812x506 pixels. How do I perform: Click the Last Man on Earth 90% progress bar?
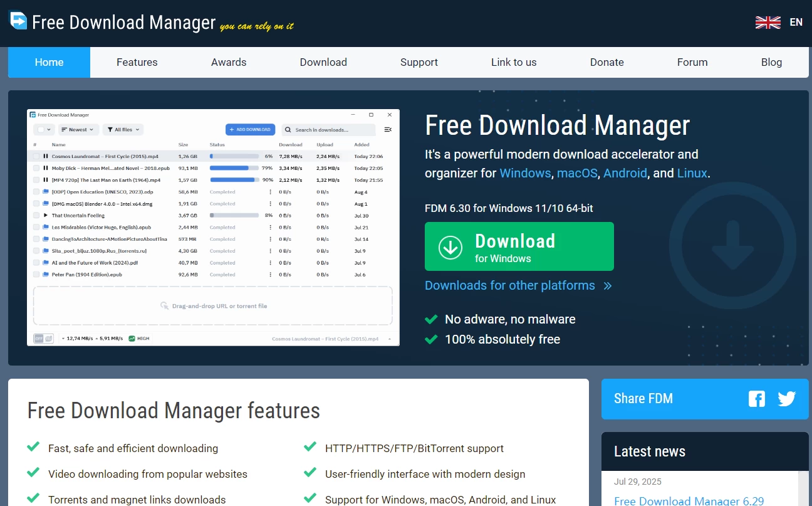click(x=234, y=180)
